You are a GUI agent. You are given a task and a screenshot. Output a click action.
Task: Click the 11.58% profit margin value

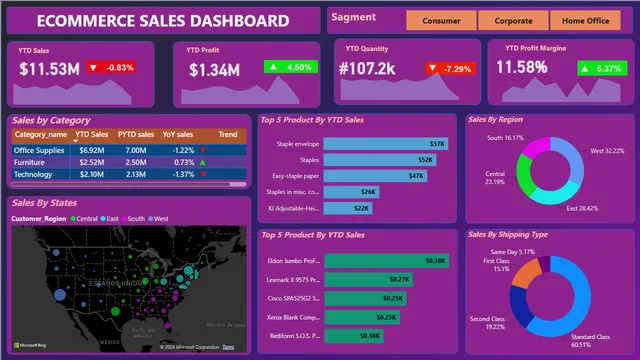tap(522, 67)
